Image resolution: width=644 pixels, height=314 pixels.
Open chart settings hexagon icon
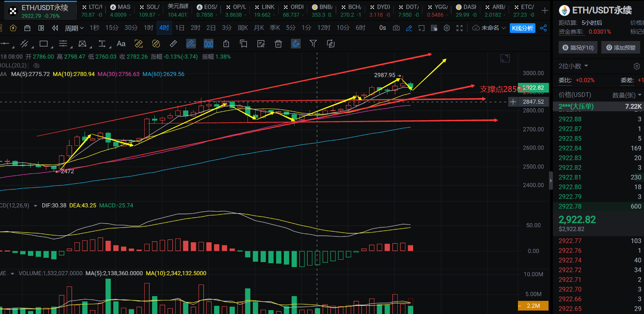click(x=447, y=28)
